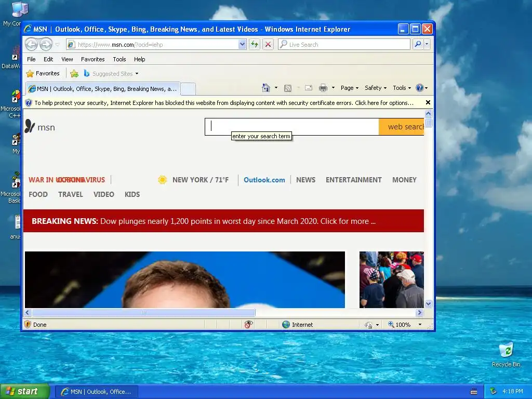The width and height of the screenshot is (532, 399).
Task: Click the Live Search input box
Action: point(344,45)
